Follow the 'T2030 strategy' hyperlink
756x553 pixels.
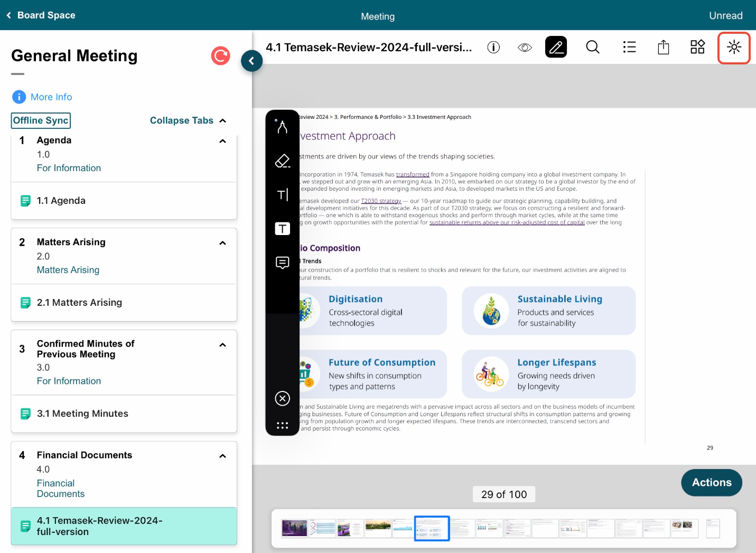pyautogui.click(x=381, y=201)
